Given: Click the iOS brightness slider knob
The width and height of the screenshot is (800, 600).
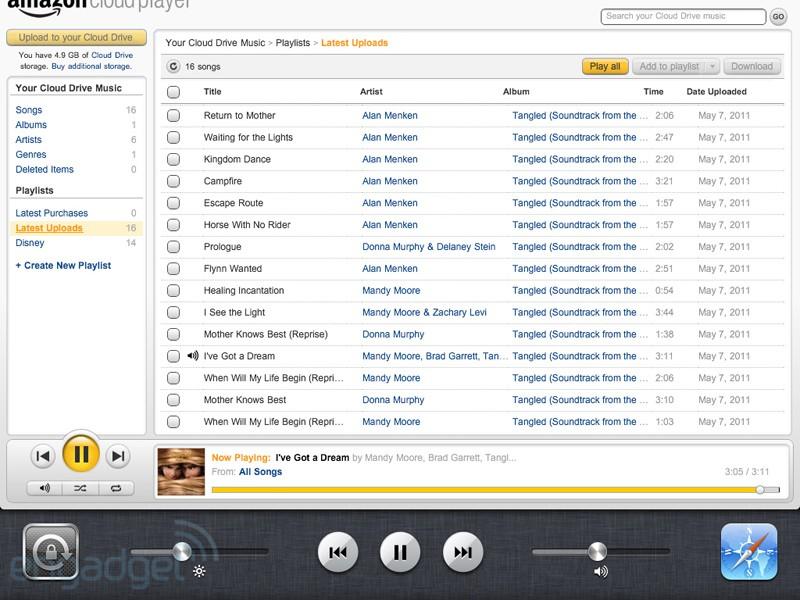Looking at the screenshot, I should click(x=181, y=551).
